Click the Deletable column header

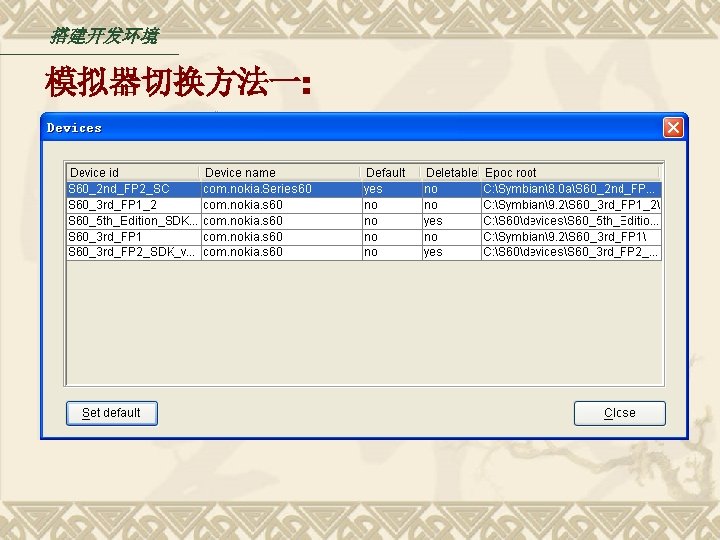tap(451, 173)
